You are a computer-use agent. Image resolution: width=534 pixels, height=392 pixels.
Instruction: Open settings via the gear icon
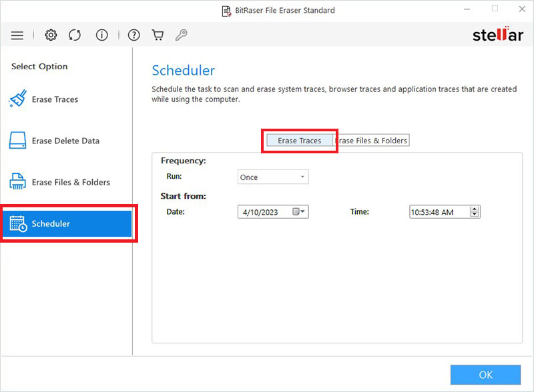(51, 35)
